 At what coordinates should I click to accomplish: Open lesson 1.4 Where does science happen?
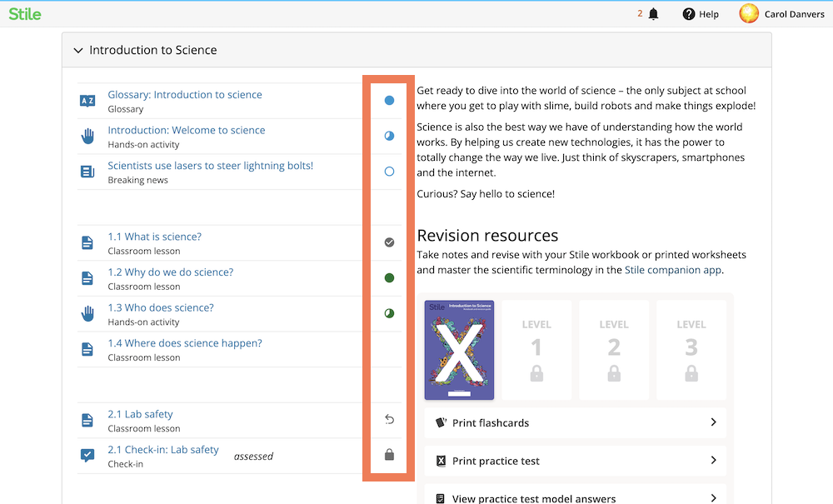(x=185, y=343)
